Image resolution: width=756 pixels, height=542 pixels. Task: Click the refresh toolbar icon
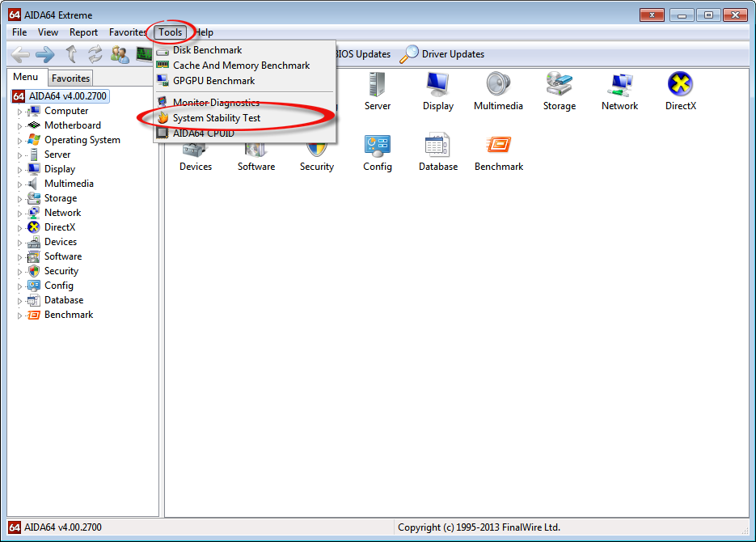(x=95, y=54)
